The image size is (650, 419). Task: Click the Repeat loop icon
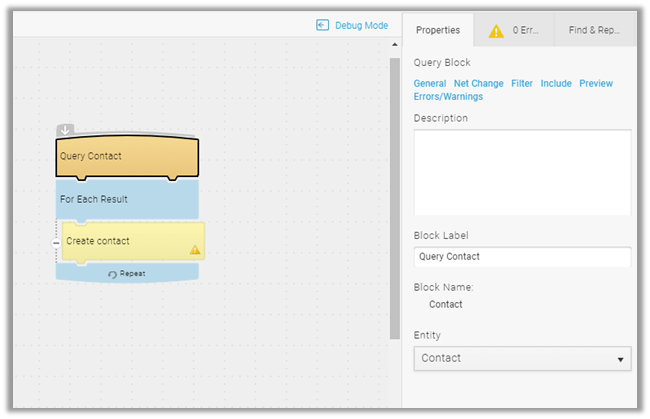pyautogui.click(x=113, y=273)
